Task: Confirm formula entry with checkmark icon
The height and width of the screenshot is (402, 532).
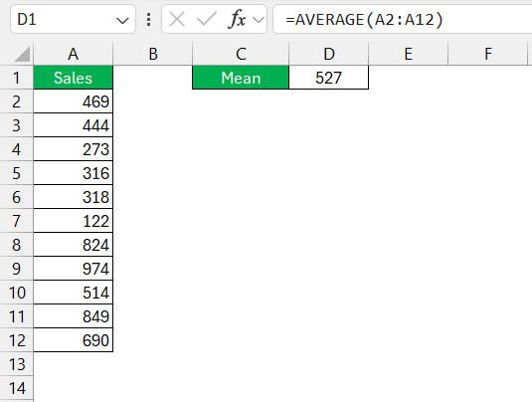Action: [207, 19]
